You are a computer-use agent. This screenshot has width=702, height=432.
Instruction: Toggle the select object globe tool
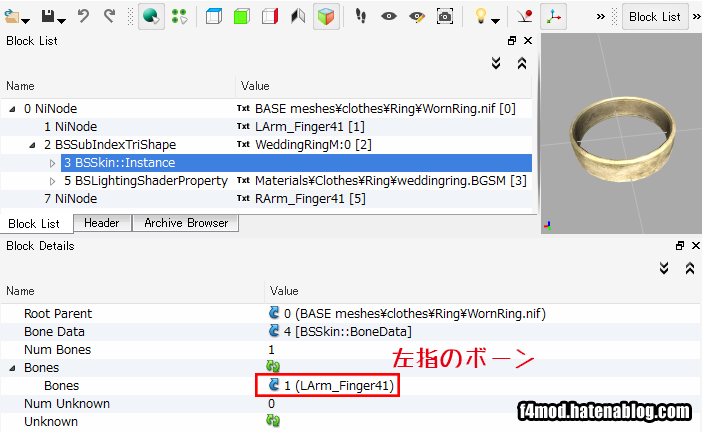tap(151, 17)
